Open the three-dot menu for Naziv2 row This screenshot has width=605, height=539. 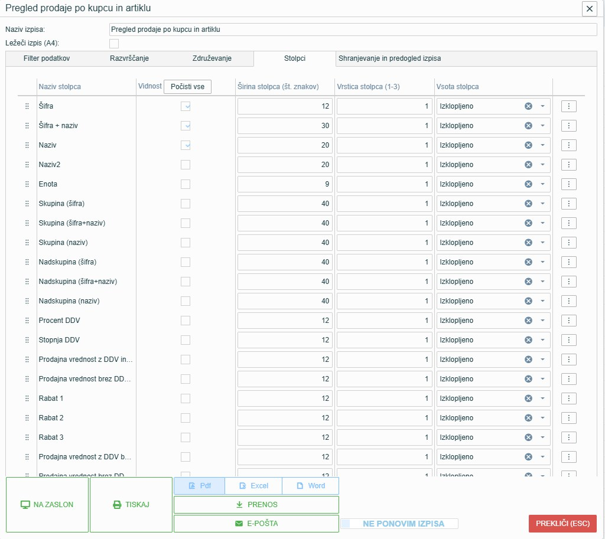tap(568, 165)
